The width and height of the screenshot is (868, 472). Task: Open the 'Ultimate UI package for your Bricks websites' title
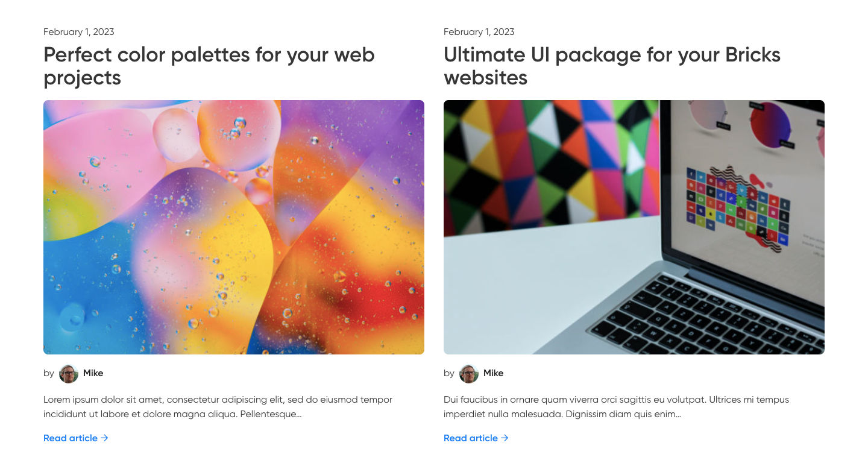(x=612, y=66)
